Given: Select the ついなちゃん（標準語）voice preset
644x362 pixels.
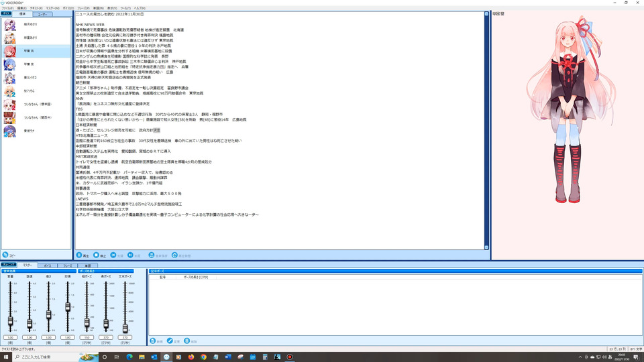Looking at the screenshot, I should point(36,105).
